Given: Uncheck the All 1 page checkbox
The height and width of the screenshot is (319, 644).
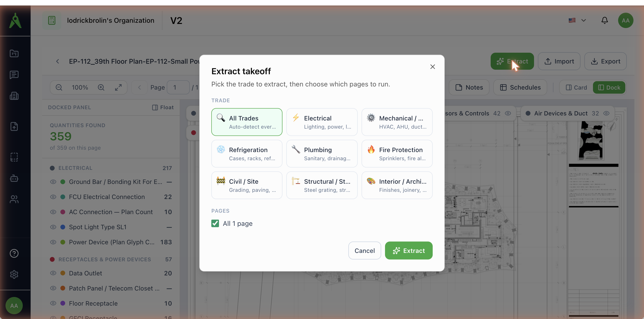Looking at the screenshot, I should pyautogui.click(x=215, y=223).
